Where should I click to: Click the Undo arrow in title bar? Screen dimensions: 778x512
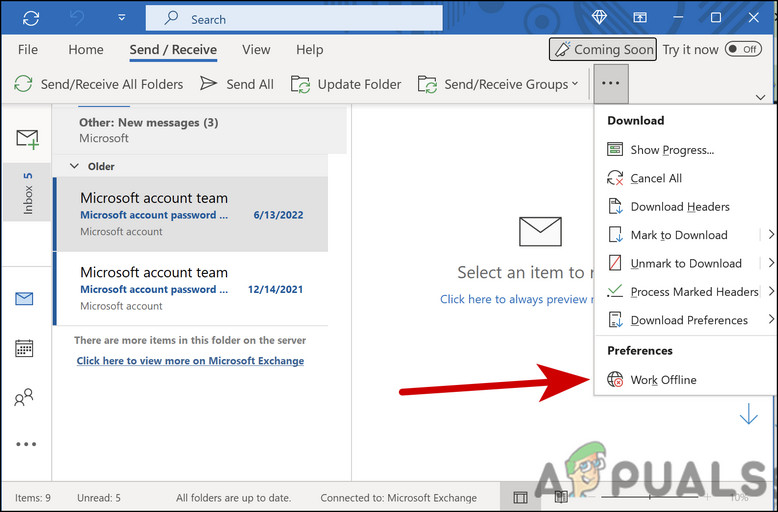[x=77, y=18]
